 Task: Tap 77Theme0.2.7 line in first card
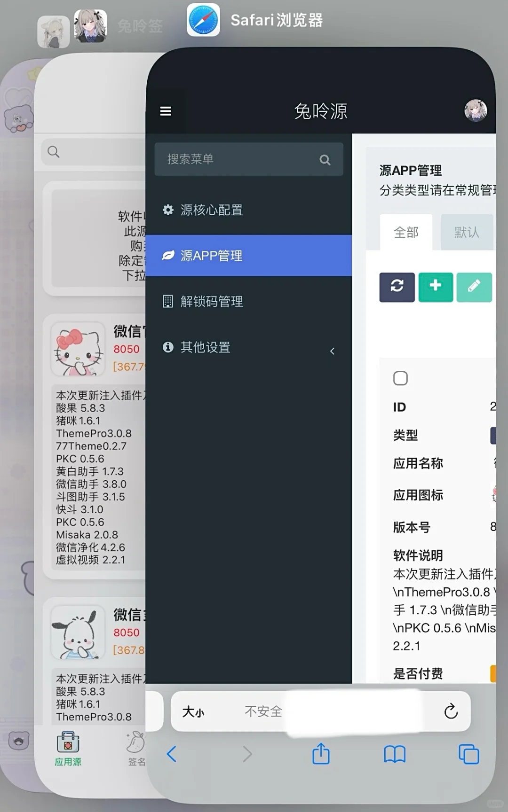(91, 446)
